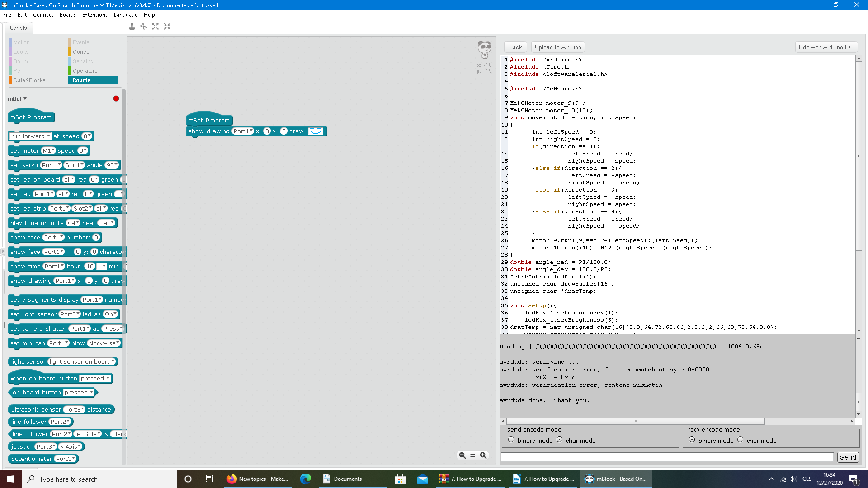Open the Connect menu

point(43,15)
